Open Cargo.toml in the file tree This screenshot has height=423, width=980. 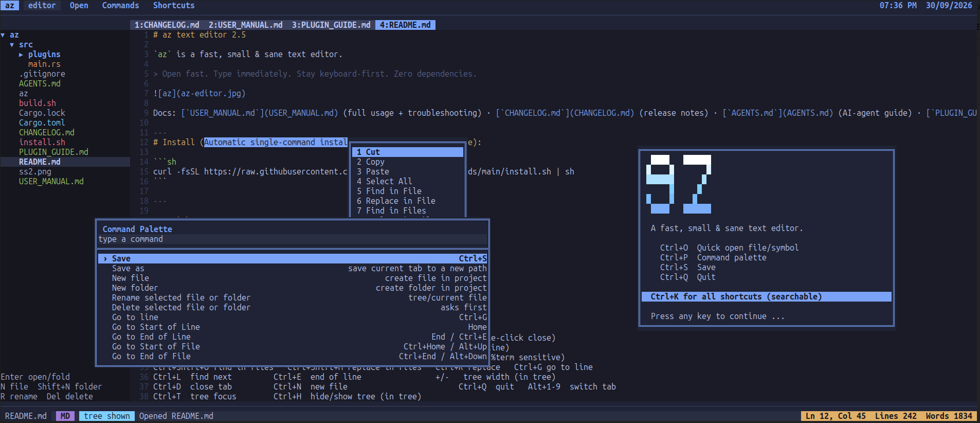tap(42, 123)
